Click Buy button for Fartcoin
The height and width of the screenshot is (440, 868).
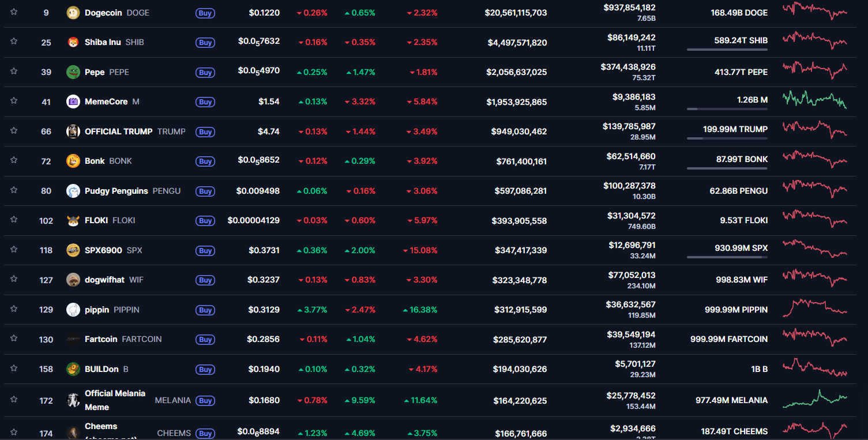(x=205, y=340)
